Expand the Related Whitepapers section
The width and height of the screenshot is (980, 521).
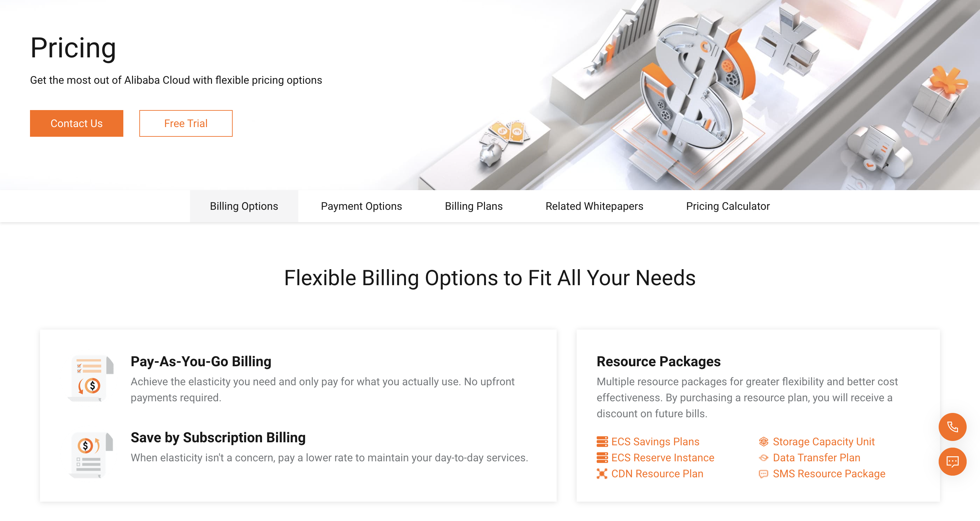[x=594, y=206]
